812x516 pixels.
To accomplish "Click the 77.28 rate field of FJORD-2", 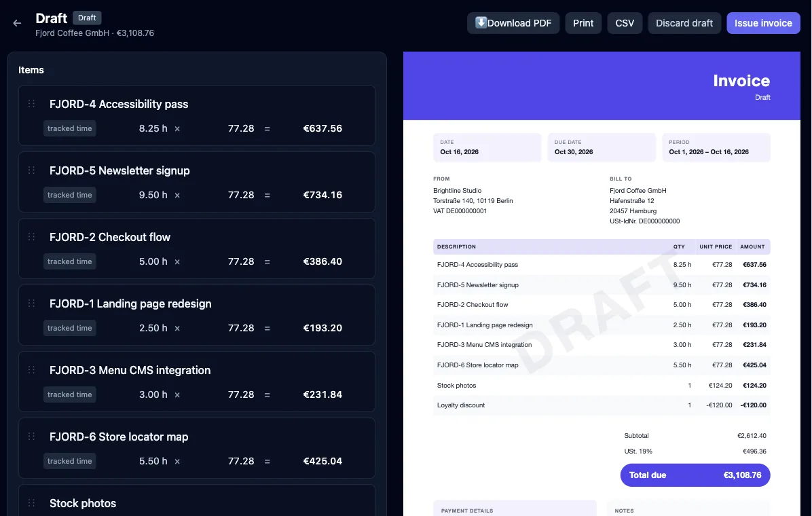I will click(x=241, y=261).
